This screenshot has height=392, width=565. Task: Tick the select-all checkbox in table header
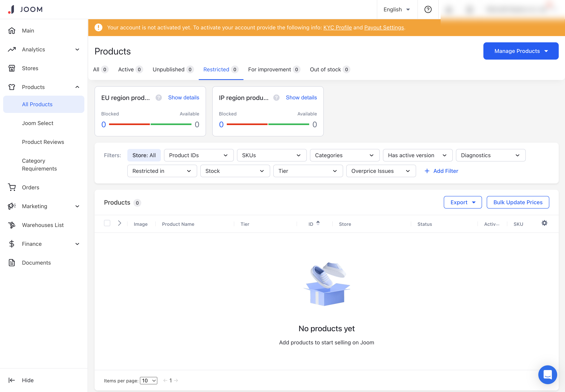click(x=107, y=223)
